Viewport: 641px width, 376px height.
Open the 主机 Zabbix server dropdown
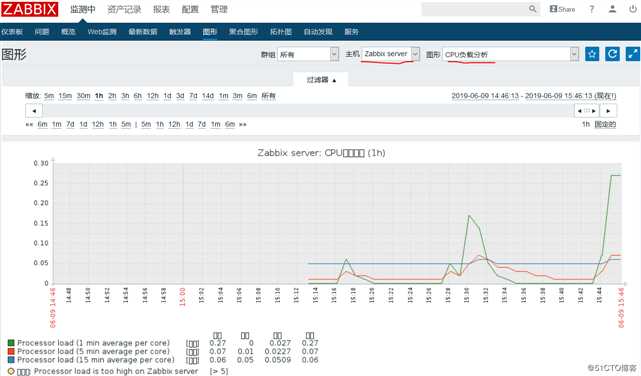[390, 54]
